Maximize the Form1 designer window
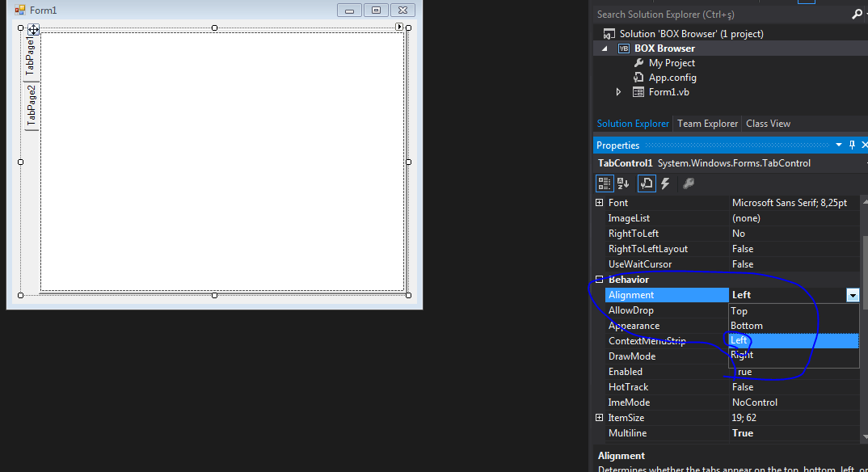 click(376, 11)
